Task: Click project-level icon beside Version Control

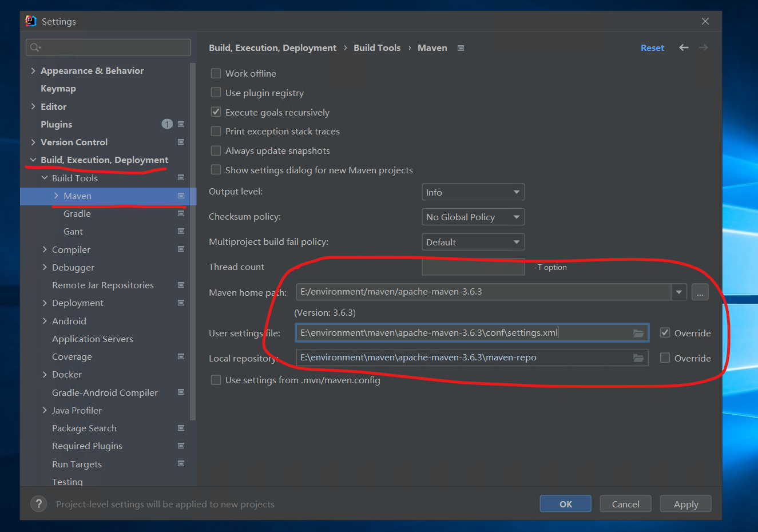Action: point(181,142)
